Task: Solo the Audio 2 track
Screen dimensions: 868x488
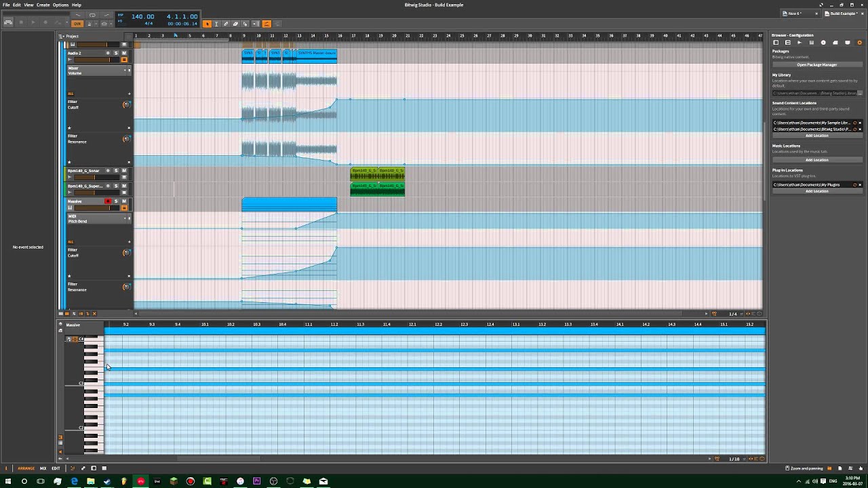Action: click(x=116, y=53)
